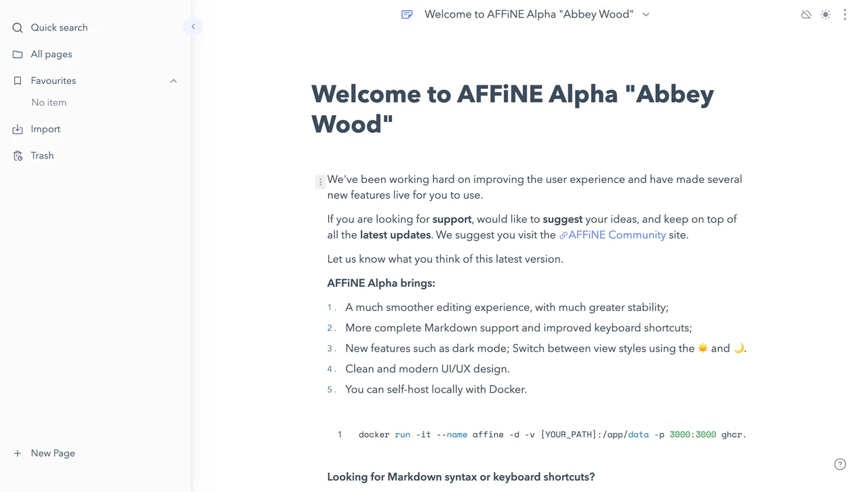Toggle the light/dark theme sun icon
The width and height of the screenshot is (868, 492).
click(x=825, y=14)
